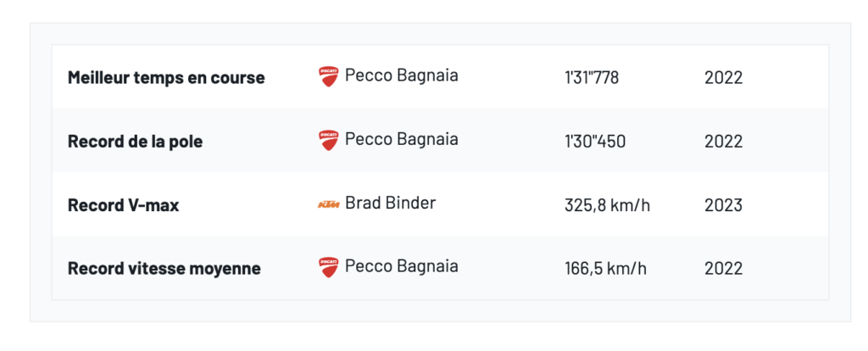Select the year 2023 in Record V-max row
This screenshot has height=351, width=868.
[x=723, y=205]
